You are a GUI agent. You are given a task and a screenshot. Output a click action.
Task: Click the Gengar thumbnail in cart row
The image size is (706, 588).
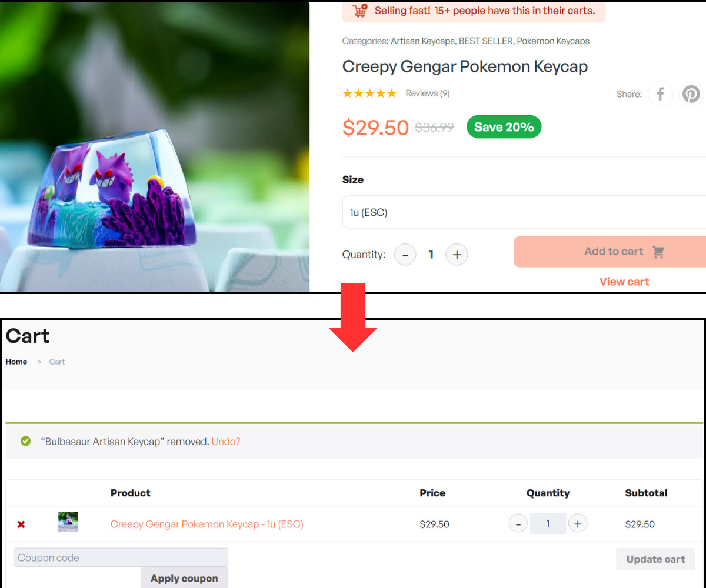click(x=68, y=522)
